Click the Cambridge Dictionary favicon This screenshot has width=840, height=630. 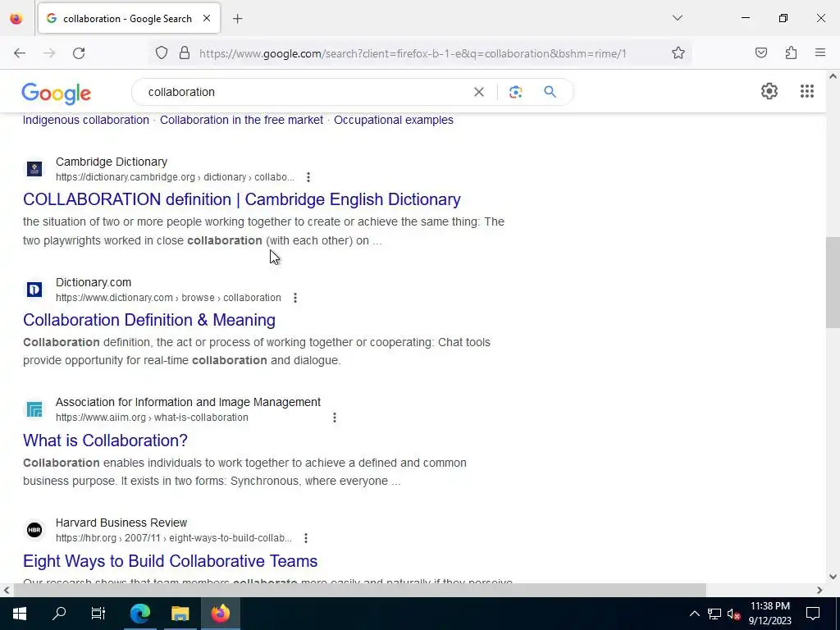(34, 169)
